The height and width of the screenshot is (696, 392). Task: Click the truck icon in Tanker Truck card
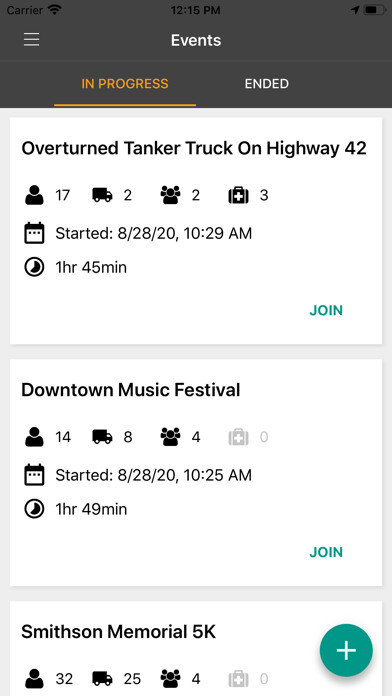(102, 195)
